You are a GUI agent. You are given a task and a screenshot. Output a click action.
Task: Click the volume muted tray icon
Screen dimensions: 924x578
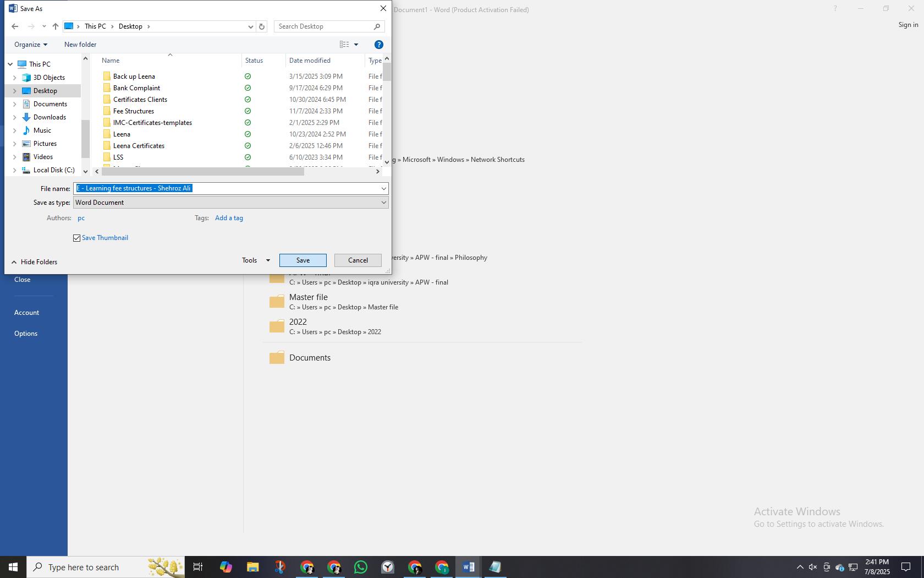812,567
